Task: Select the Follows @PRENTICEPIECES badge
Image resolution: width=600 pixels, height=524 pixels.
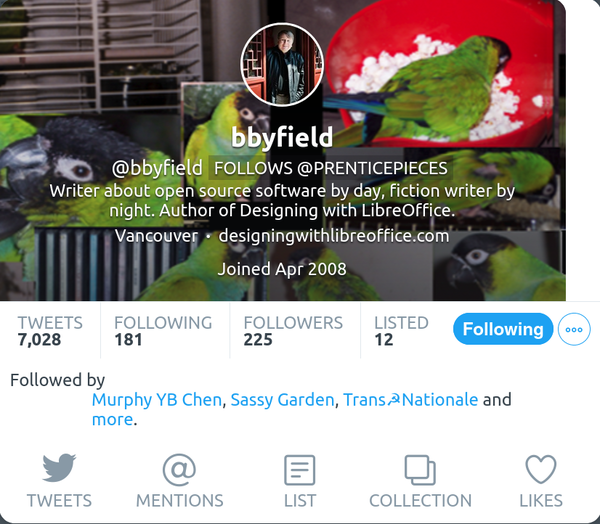Action: [x=331, y=168]
